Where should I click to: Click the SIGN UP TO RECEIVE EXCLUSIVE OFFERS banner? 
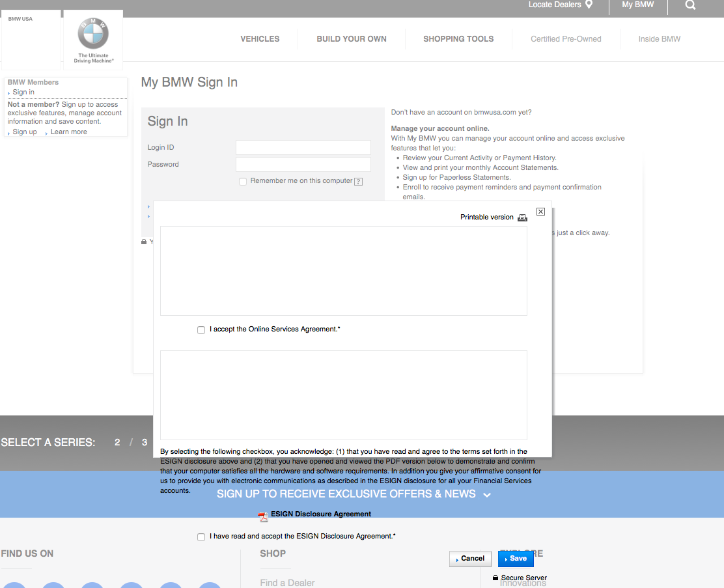[346, 494]
